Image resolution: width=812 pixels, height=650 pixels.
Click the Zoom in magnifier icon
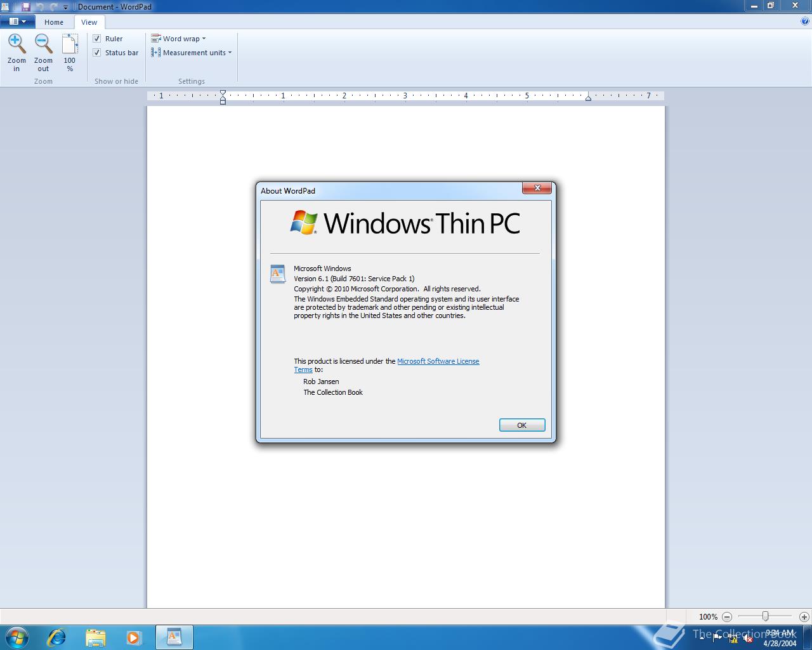pyautogui.click(x=16, y=44)
